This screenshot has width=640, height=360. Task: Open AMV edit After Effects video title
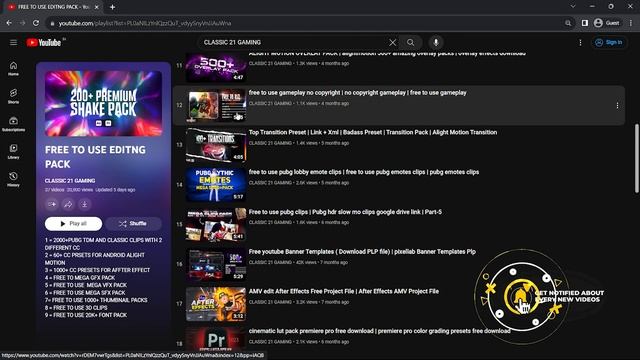pos(344,291)
